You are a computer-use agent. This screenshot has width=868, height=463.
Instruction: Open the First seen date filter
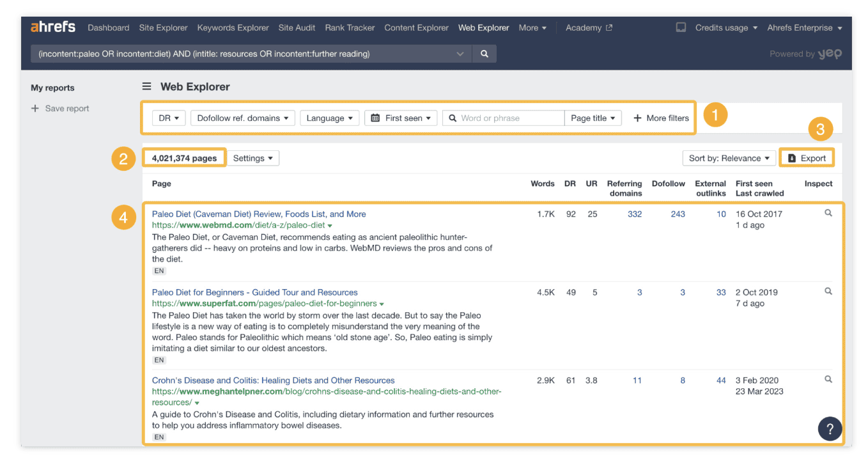[x=401, y=118]
